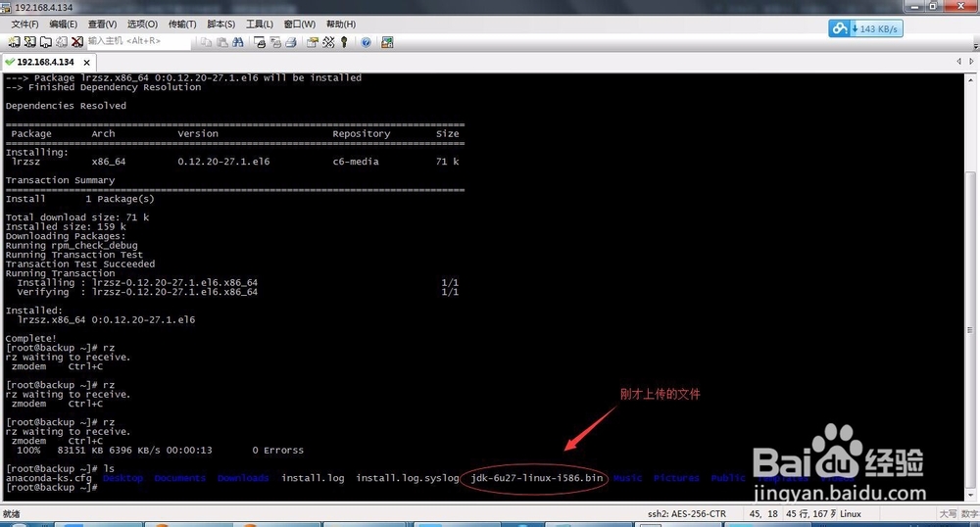The image size is (980, 527).
Task: Open the 文件(F) menu
Action: (x=25, y=24)
